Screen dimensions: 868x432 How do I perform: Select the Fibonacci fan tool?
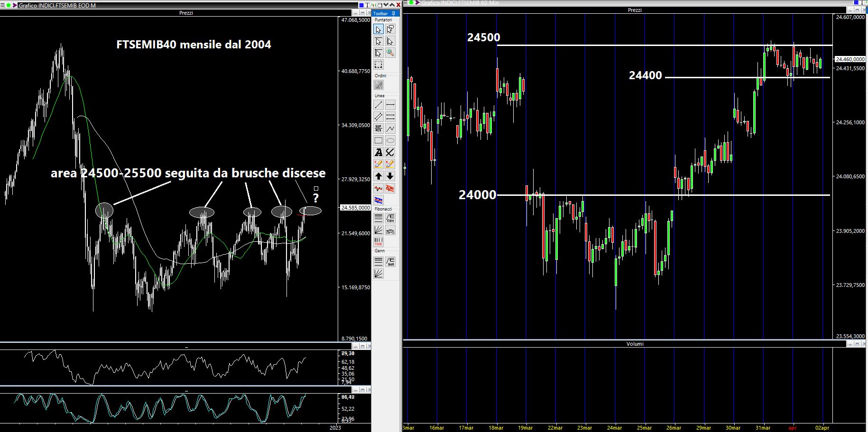pyautogui.click(x=378, y=230)
